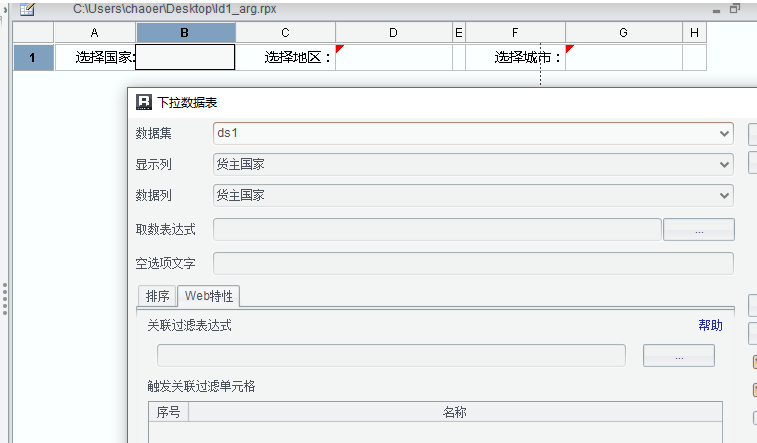Screen dimensions: 757x443
Task: Select column C header
Action: coord(285,33)
